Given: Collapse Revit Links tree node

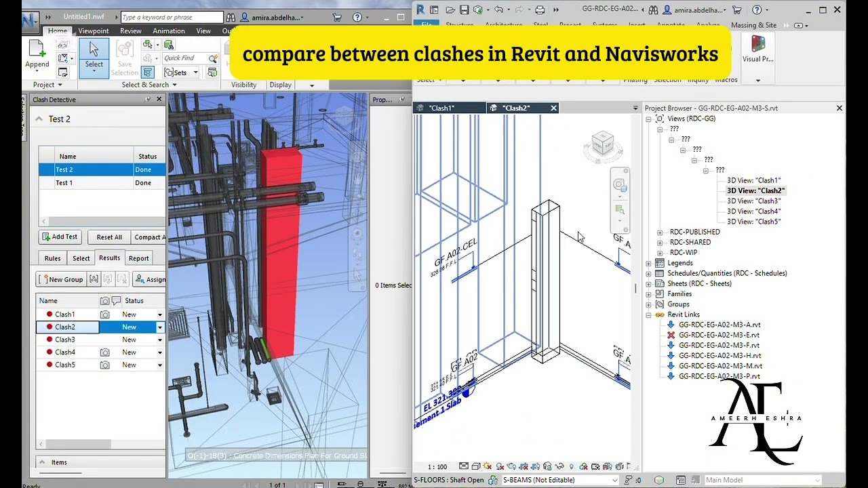Looking at the screenshot, I should coord(648,314).
